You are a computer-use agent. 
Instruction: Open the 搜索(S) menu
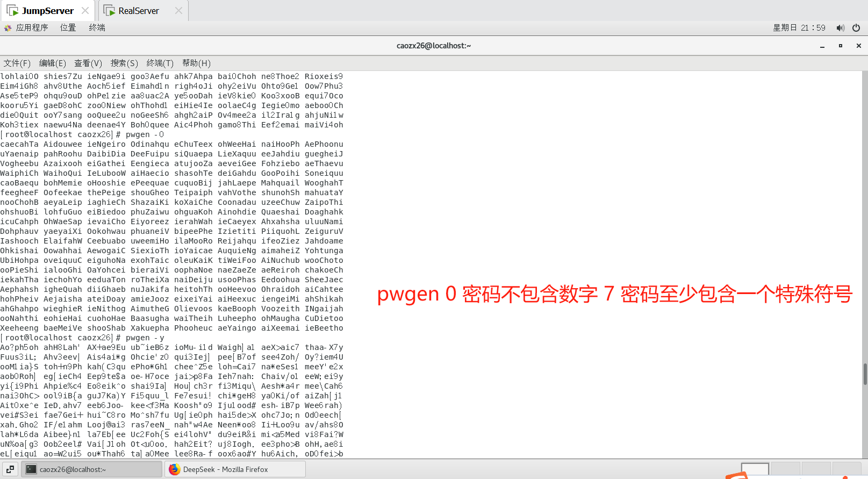(x=124, y=63)
